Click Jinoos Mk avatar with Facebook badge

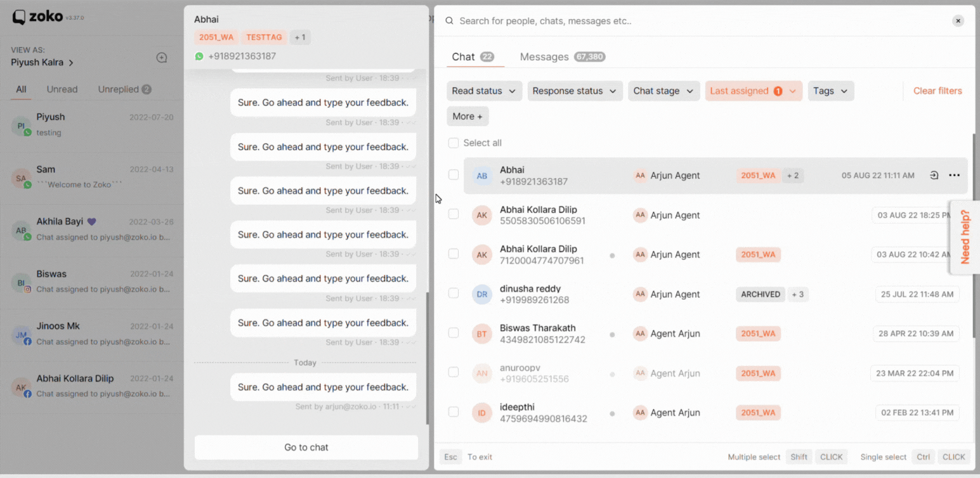click(21, 335)
